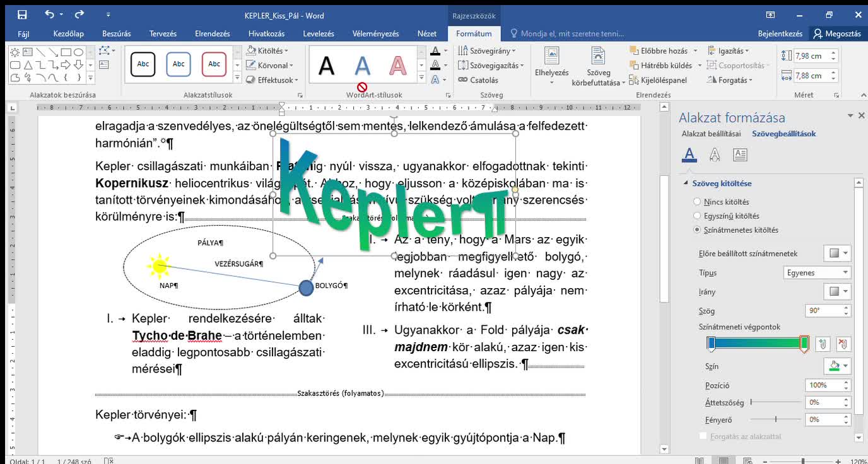Click the Text Fill A icon

435,51
